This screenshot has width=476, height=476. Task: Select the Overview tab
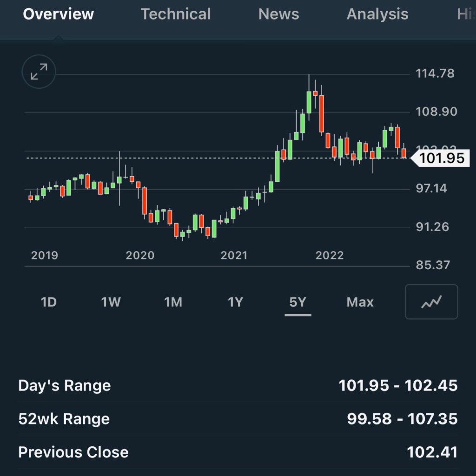point(59,14)
